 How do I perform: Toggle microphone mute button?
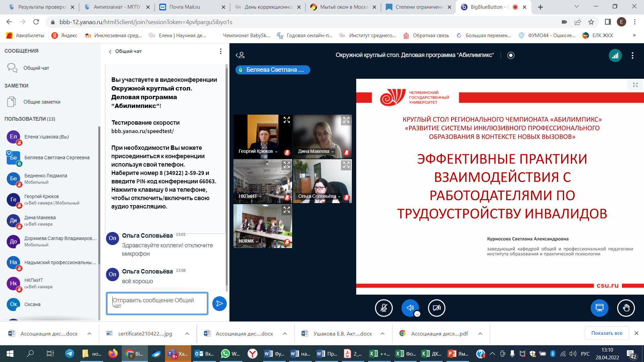[384, 308]
